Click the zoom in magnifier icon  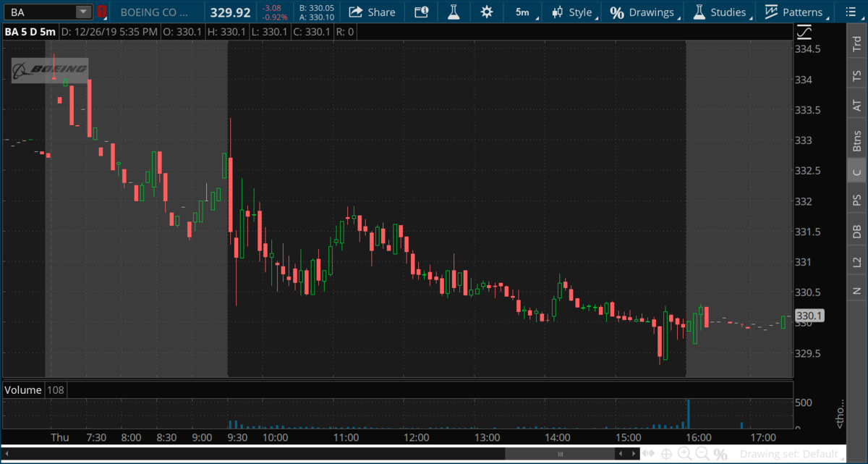[684, 454]
